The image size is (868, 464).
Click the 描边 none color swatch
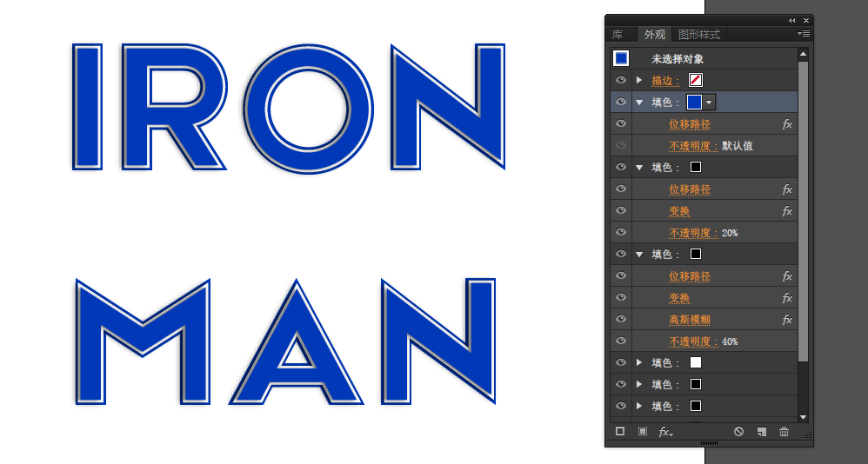pyautogui.click(x=696, y=80)
